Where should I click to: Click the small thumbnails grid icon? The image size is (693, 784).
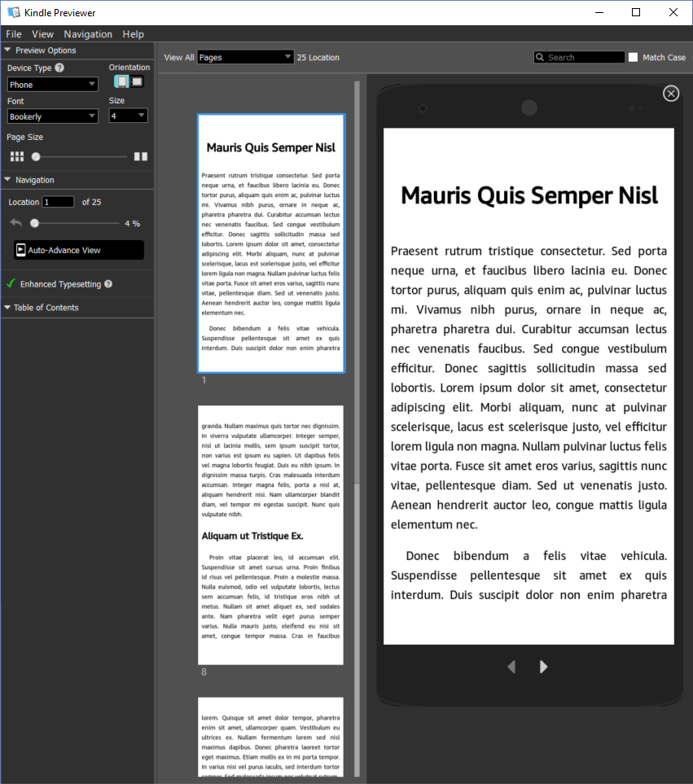click(x=16, y=156)
